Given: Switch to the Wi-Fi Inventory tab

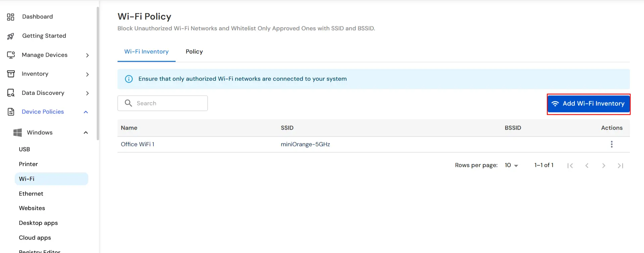Looking at the screenshot, I should [146, 52].
